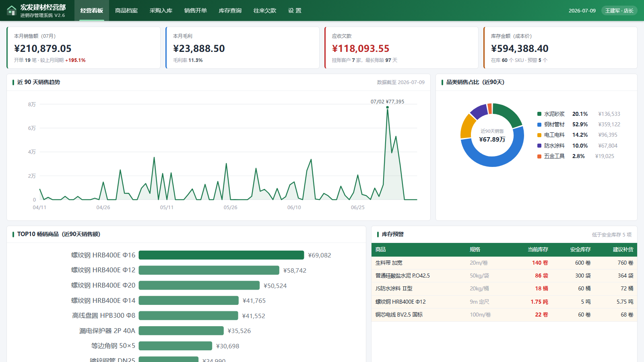This screenshot has height=362, width=644.
Task: Click the 王建军·店长 user badge
Action: point(619,11)
